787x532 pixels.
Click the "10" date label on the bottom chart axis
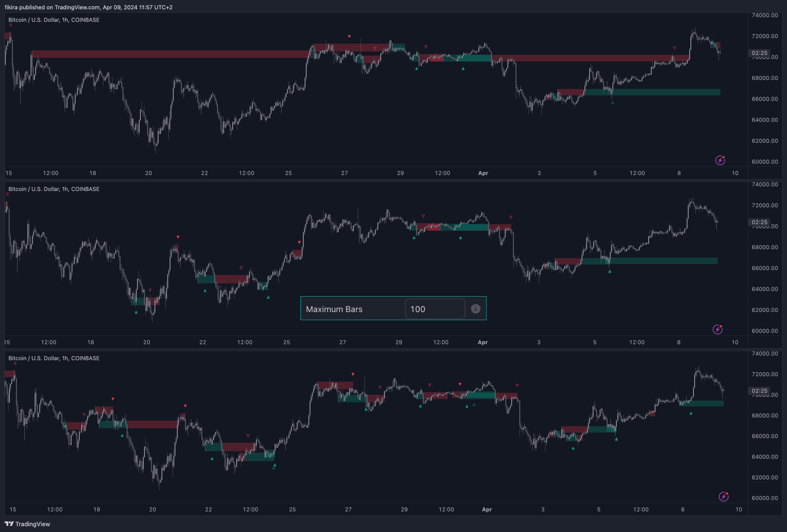click(x=739, y=509)
